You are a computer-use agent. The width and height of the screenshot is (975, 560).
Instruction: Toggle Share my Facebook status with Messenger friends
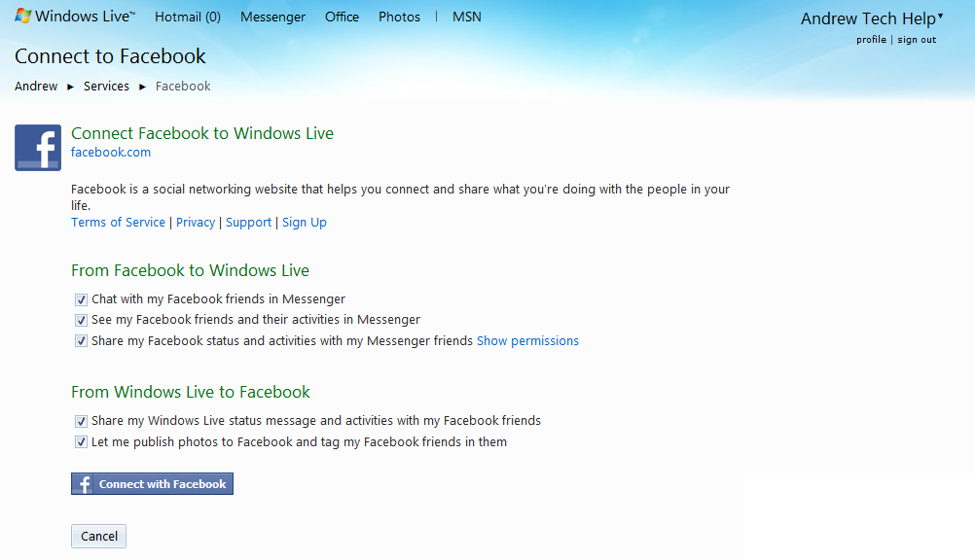pyautogui.click(x=81, y=340)
